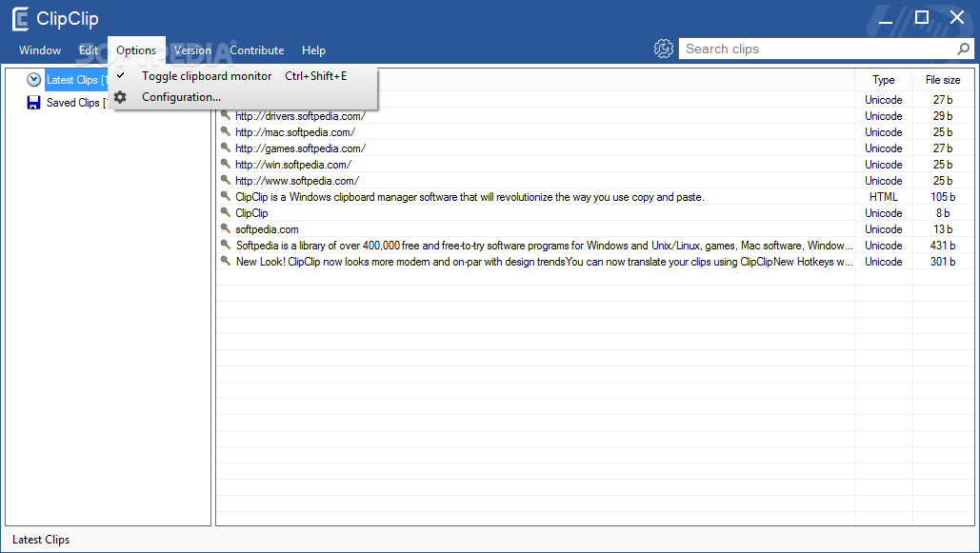
Task: Select the http://drivers.softpedia.com/ clip
Action: [x=301, y=115]
